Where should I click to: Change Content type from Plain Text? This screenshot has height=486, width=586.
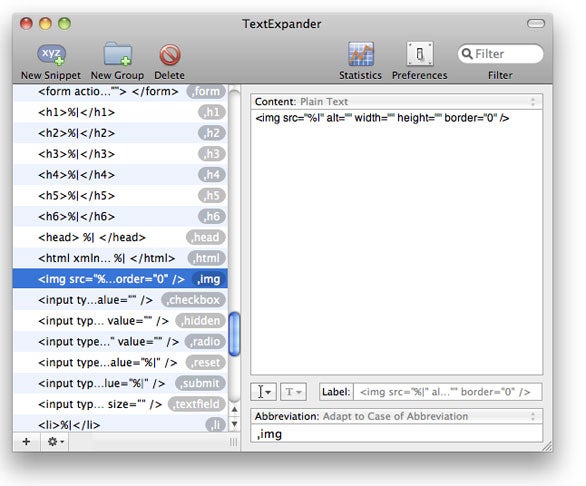pyautogui.click(x=397, y=102)
